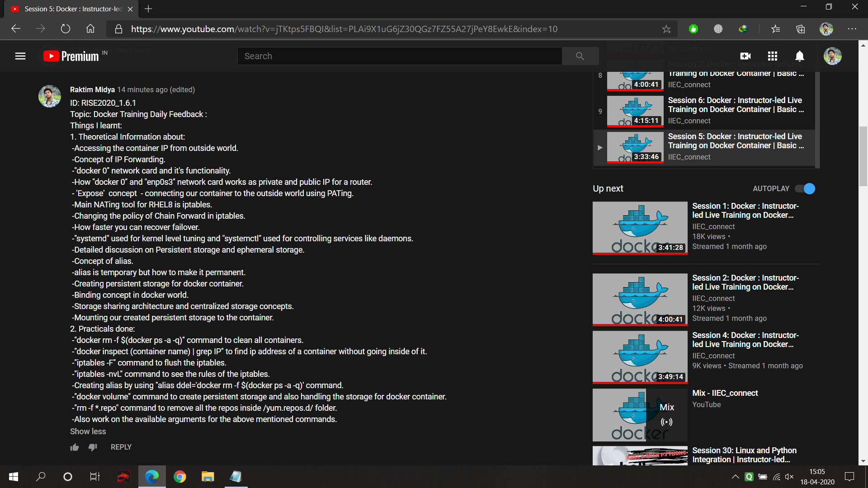Viewport: 868px width, 488px height.
Task: Open the notifications bell
Action: [800, 56]
